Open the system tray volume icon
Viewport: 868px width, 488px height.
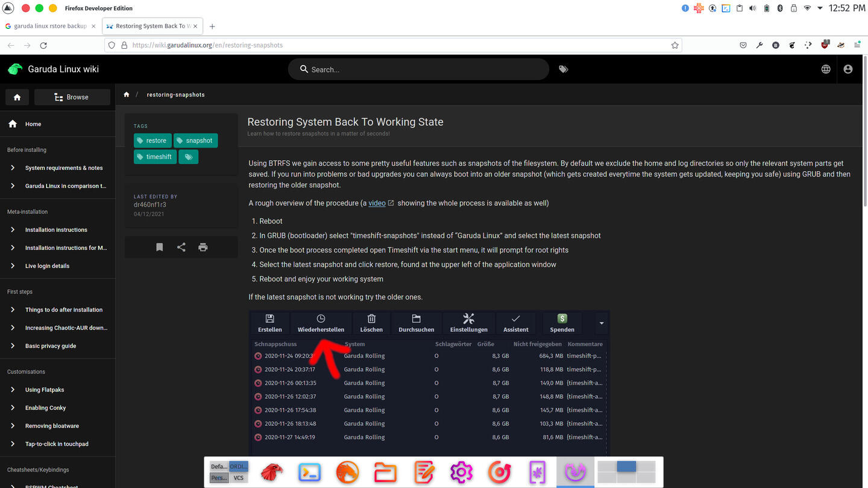click(x=753, y=8)
